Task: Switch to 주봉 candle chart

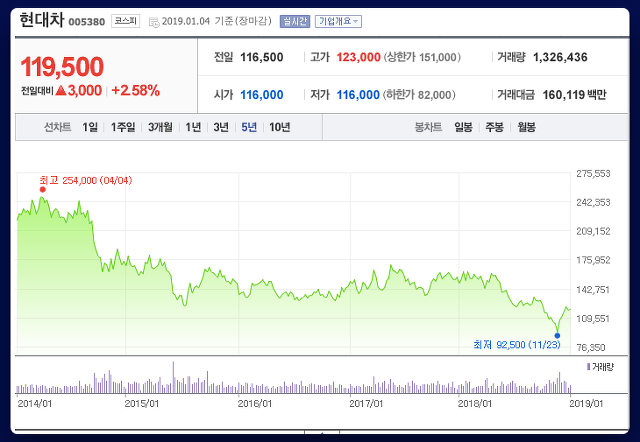Action: click(494, 127)
